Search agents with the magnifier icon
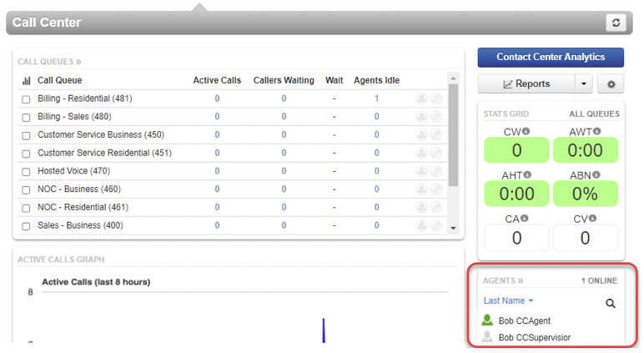644x353 pixels. [611, 304]
